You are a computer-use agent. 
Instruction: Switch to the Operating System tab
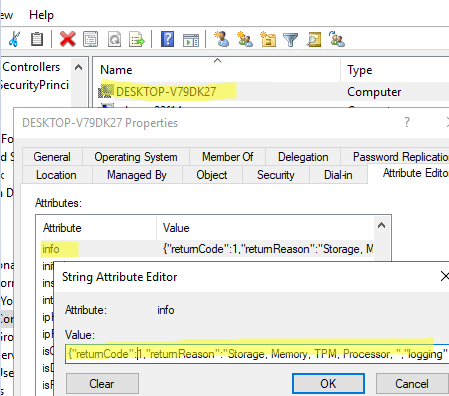click(x=136, y=157)
